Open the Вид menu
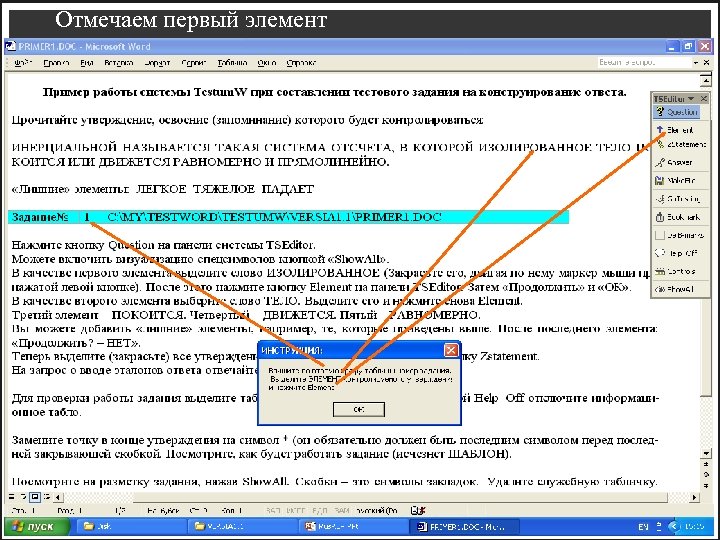Image resolution: width=720 pixels, height=540 pixels. [x=87, y=63]
